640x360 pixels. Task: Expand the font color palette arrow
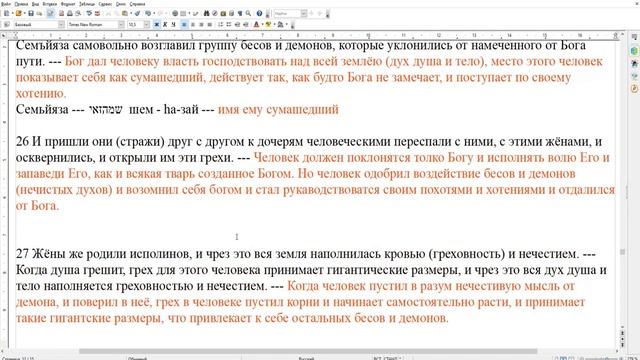[262, 24]
